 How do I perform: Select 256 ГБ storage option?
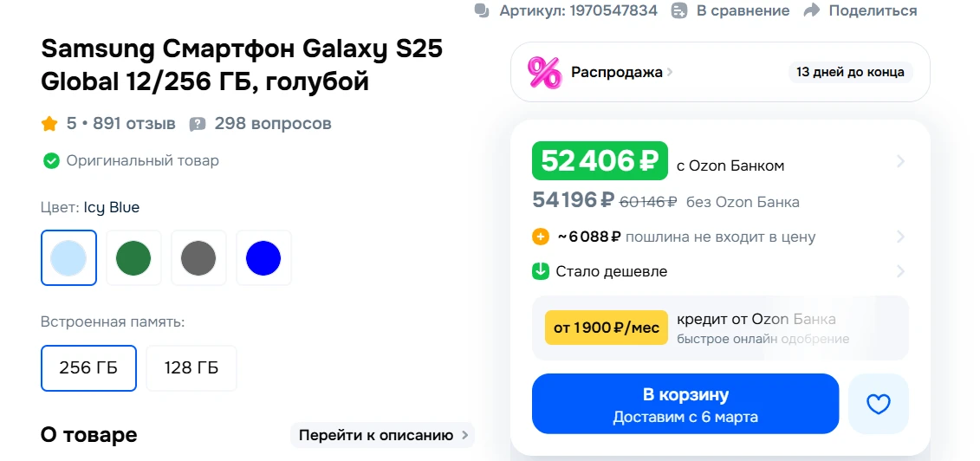click(x=88, y=367)
